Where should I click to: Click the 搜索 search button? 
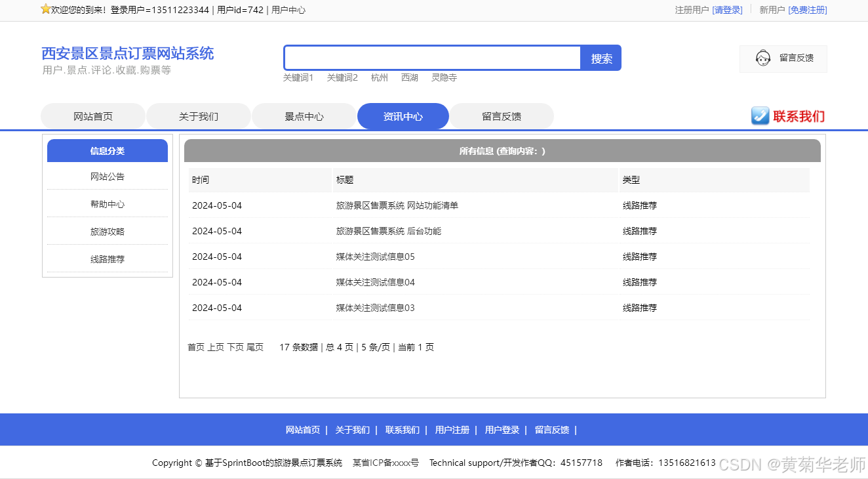pos(600,58)
